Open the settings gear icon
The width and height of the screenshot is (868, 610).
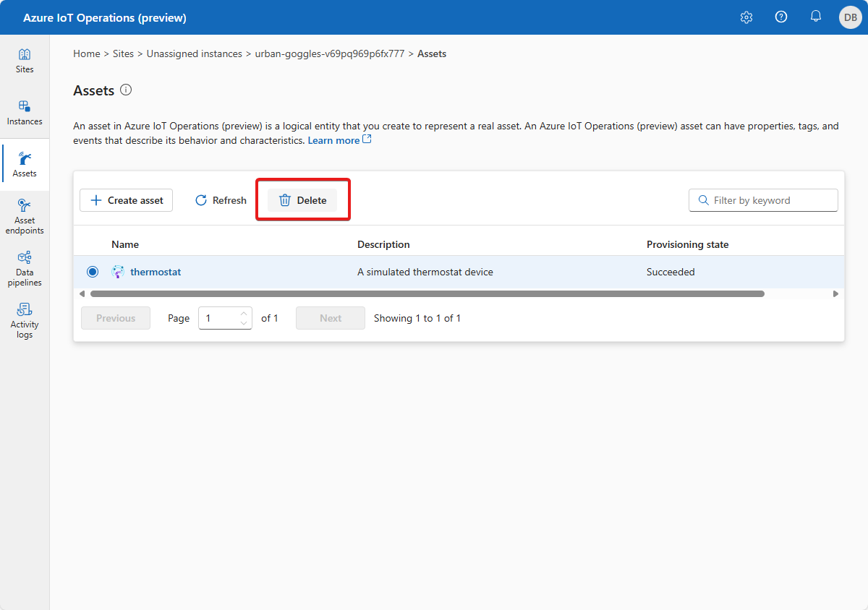tap(746, 17)
